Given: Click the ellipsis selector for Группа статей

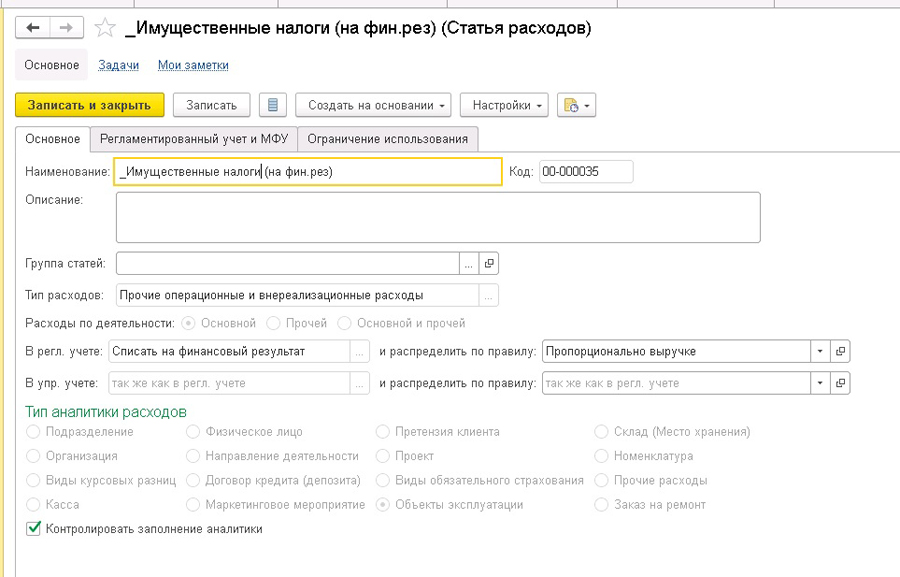Looking at the screenshot, I should (x=469, y=263).
